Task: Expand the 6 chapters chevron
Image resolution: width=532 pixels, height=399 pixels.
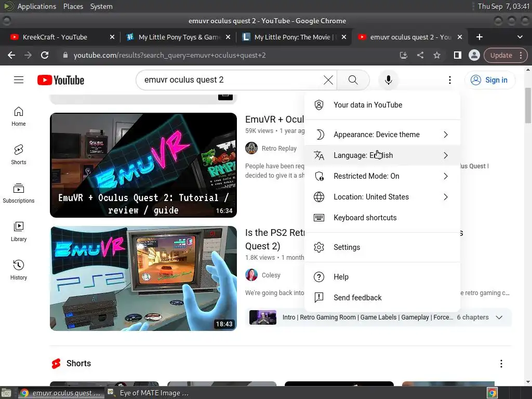Action: click(499, 317)
